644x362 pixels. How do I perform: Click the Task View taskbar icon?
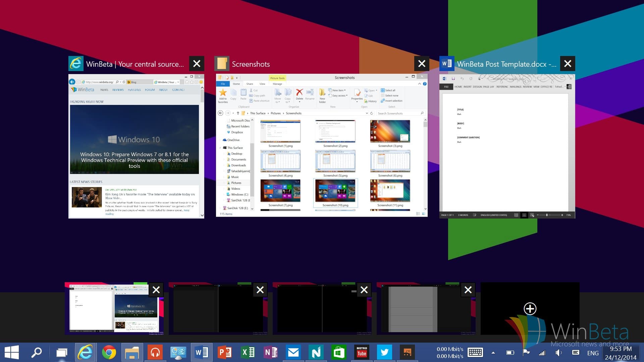(61, 352)
